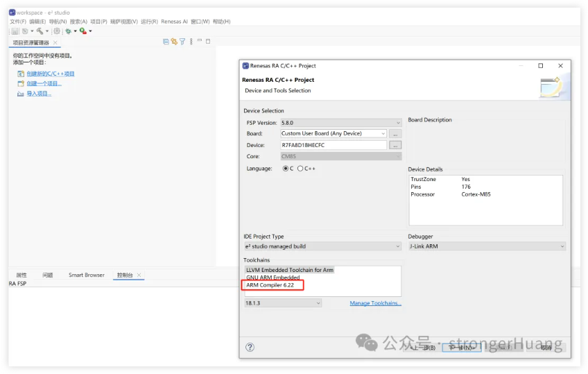Image resolution: width=588 pixels, height=374 pixels.
Task: Open the 运行(R) menu
Action: (x=149, y=22)
